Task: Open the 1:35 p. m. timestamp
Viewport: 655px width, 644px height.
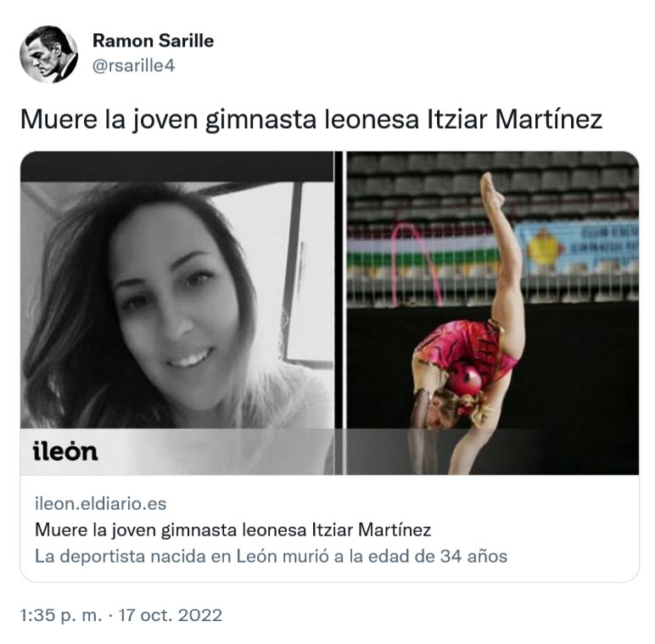Action: (x=61, y=615)
